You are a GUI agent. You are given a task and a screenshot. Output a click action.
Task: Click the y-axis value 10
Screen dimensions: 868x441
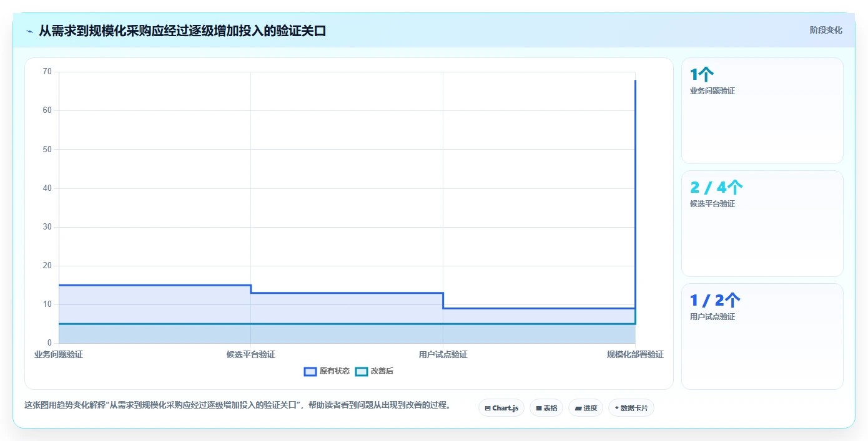pos(47,304)
